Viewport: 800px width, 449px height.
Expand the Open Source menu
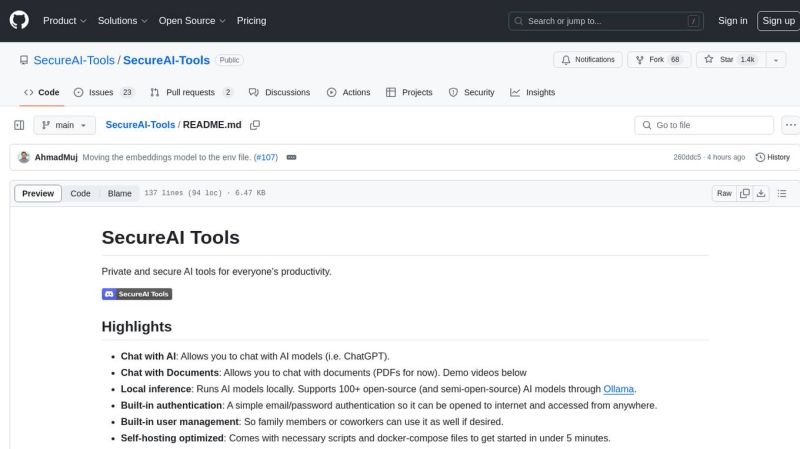192,20
